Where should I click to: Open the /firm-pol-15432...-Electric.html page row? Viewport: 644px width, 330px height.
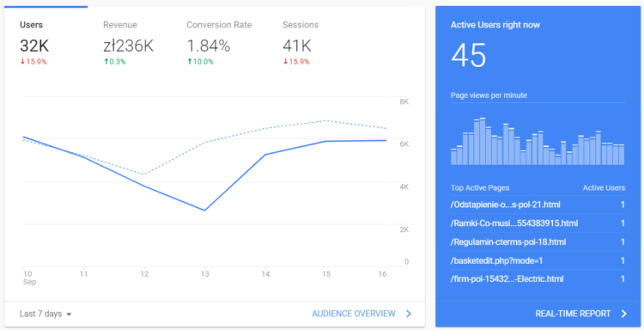pyautogui.click(x=538, y=279)
